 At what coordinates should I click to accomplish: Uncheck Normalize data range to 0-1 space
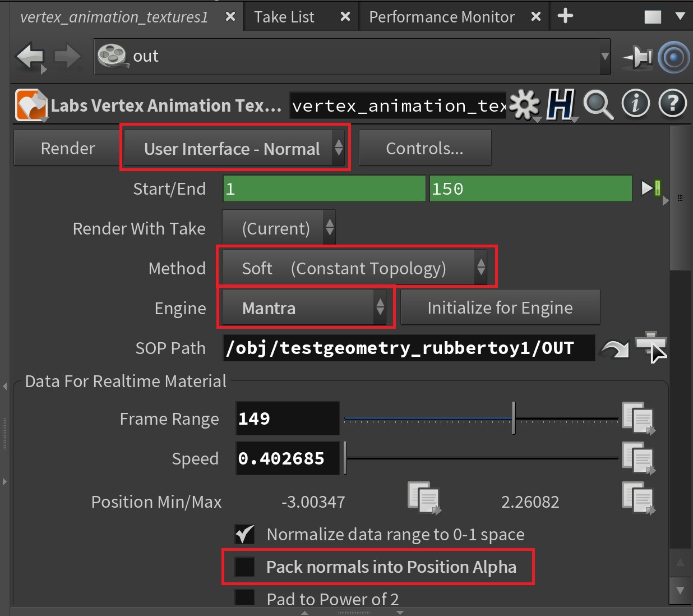coord(244,534)
